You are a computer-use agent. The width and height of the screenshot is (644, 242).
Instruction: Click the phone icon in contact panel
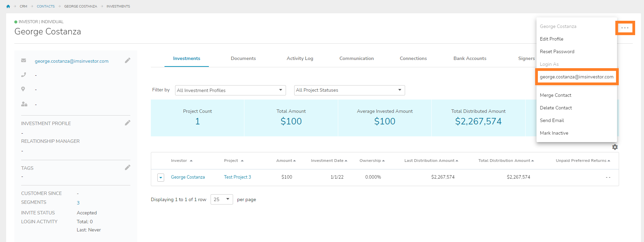pos(24,75)
